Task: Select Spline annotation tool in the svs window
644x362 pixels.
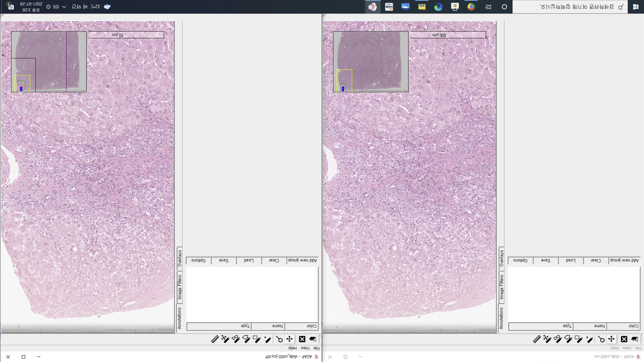Action: pos(557,339)
